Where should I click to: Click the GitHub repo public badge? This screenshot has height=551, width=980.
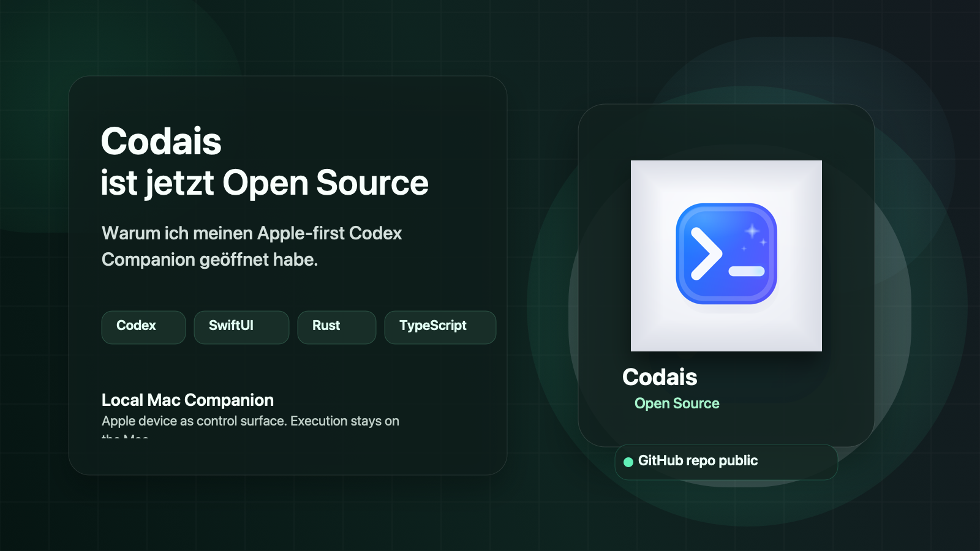click(726, 462)
